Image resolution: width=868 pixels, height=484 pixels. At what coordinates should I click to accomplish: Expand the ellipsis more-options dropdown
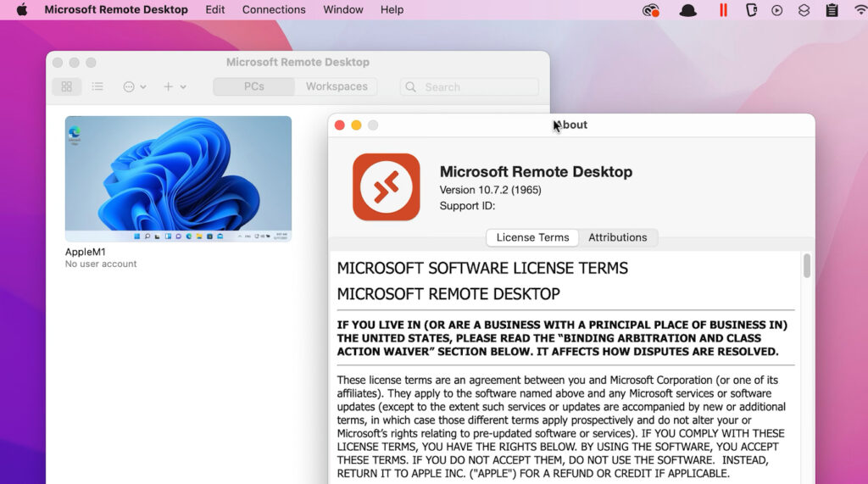pos(134,86)
